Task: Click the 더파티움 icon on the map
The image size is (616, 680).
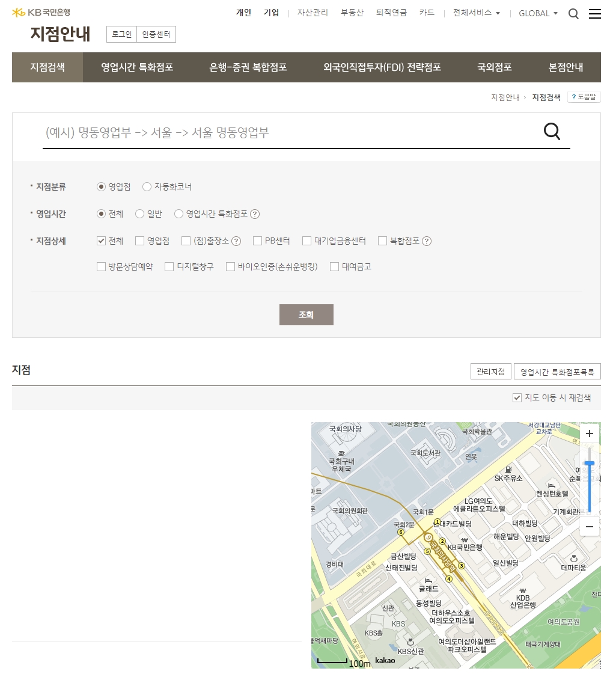Action: click(573, 558)
